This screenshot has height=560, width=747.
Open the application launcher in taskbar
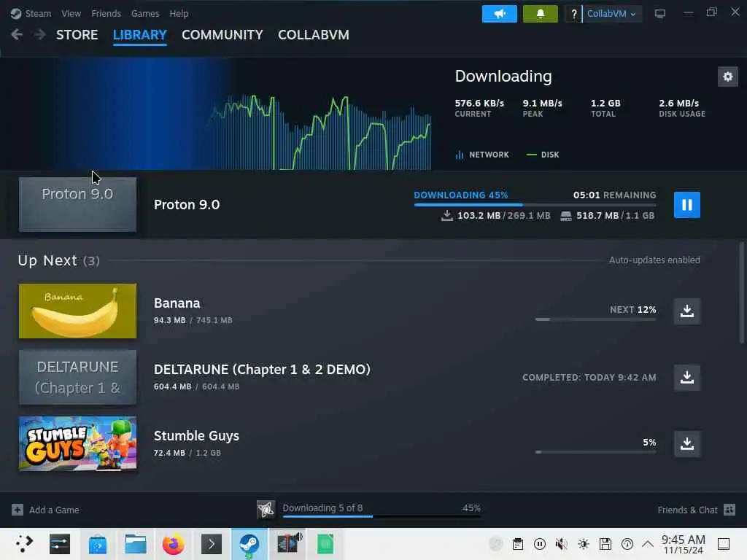(24, 543)
